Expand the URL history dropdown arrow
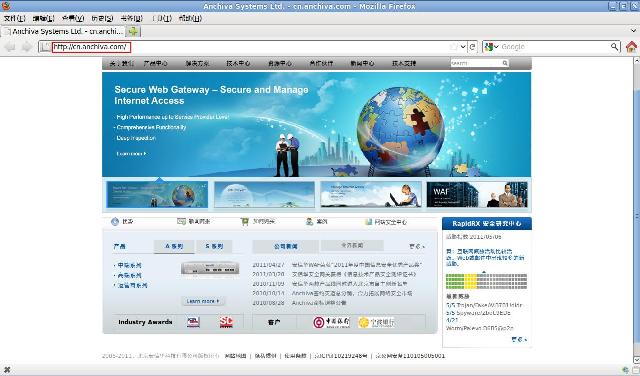The height and width of the screenshot is (376, 640). click(x=463, y=47)
